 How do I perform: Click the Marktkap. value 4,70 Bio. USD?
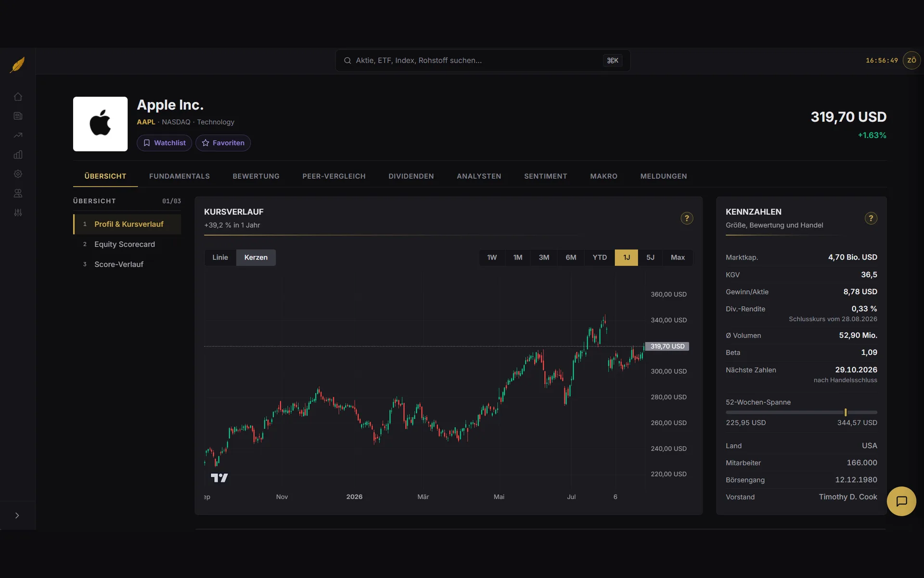(x=852, y=257)
